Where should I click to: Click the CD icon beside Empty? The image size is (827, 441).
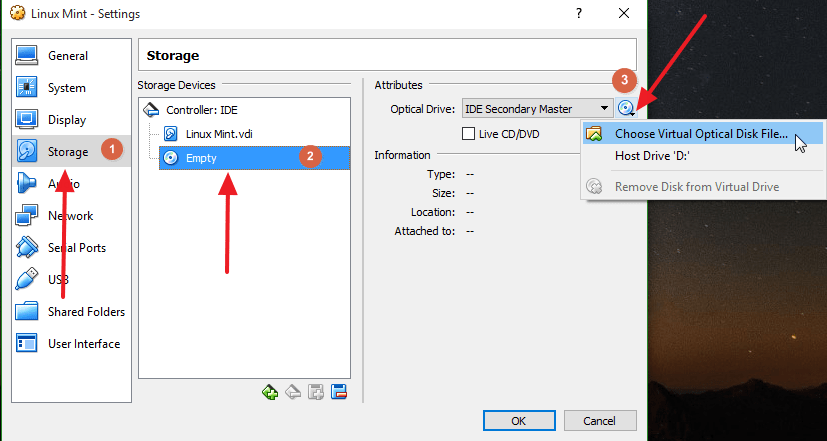[171, 158]
